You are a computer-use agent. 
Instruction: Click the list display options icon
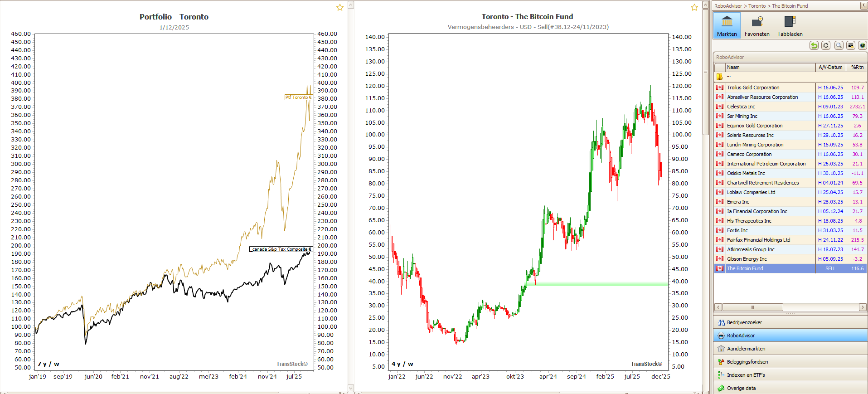point(850,45)
